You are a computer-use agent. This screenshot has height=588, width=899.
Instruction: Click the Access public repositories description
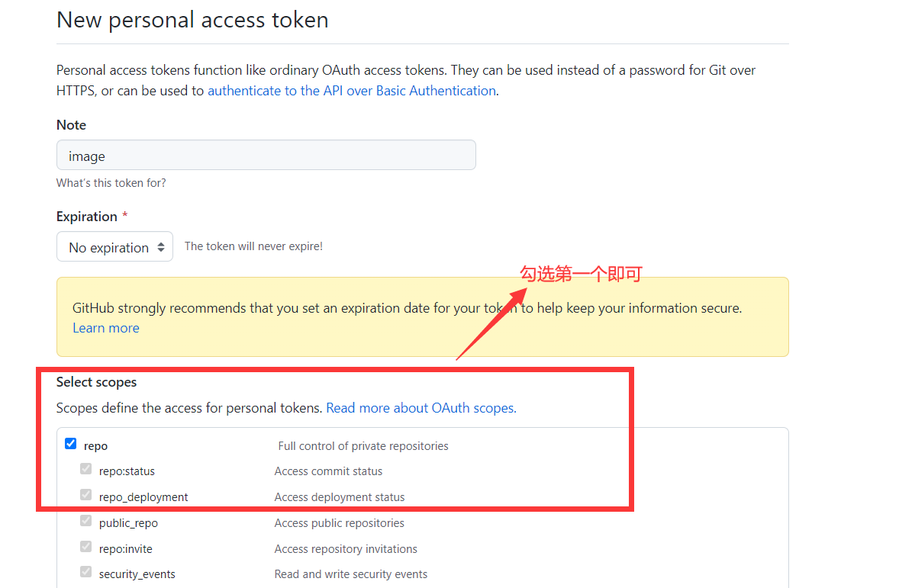click(340, 523)
